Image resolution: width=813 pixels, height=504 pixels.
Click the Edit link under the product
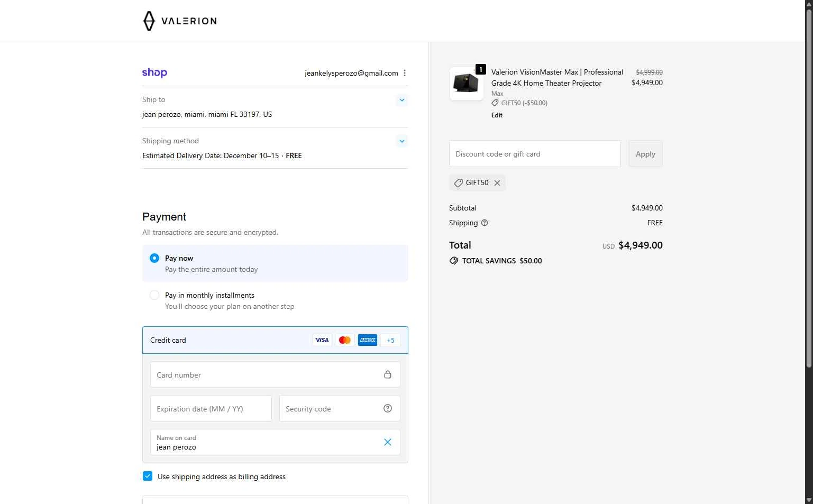tap(497, 115)
